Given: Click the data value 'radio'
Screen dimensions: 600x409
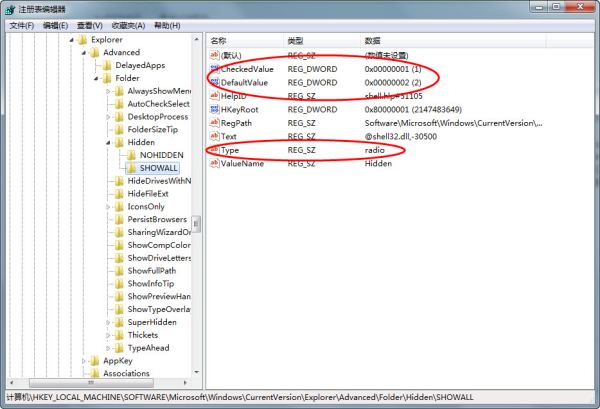Looking at the screenshot, I should (x=374, y=150).
